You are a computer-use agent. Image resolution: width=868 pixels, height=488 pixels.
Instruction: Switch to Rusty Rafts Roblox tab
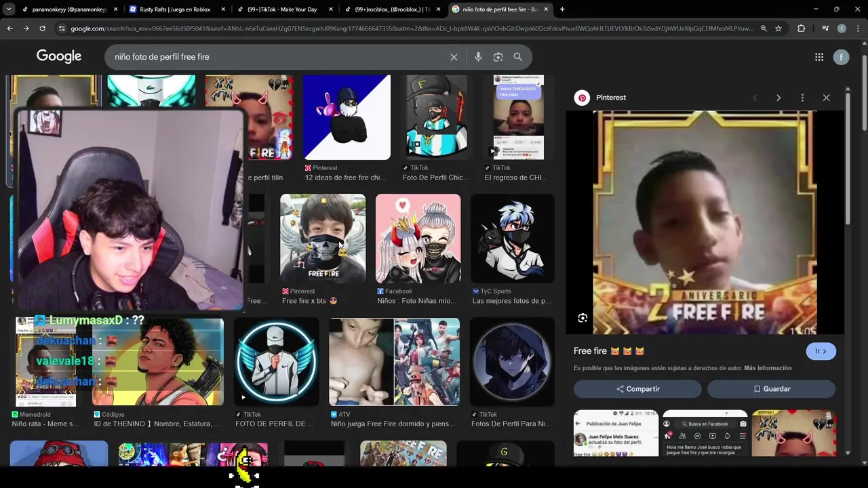coord(175,9)
